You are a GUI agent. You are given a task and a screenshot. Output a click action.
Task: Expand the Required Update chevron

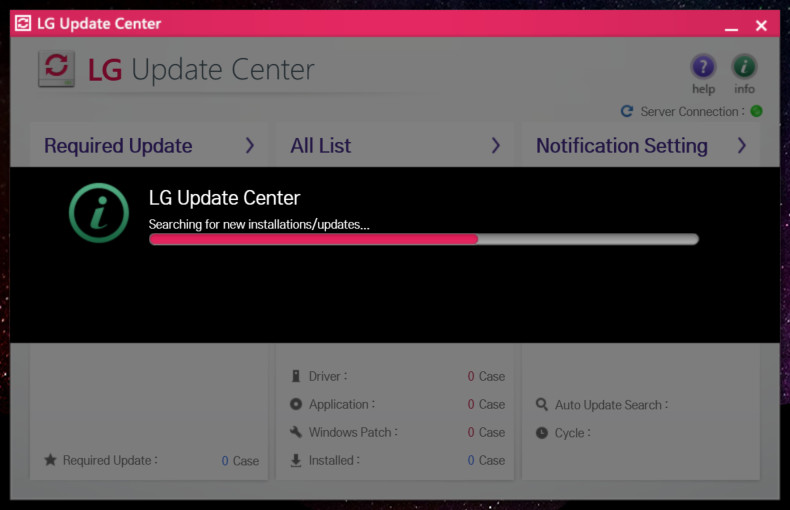pyautogui.click(x=250, y=146)
